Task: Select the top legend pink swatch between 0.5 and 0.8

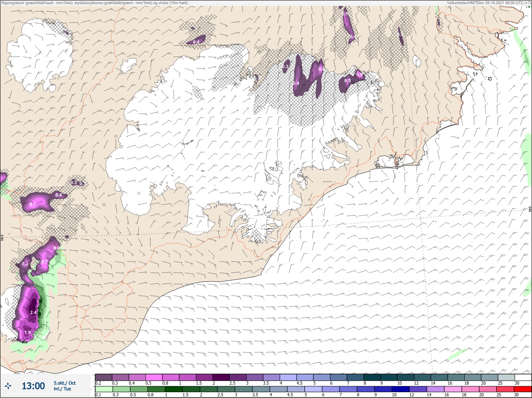Action: [154, 377]
